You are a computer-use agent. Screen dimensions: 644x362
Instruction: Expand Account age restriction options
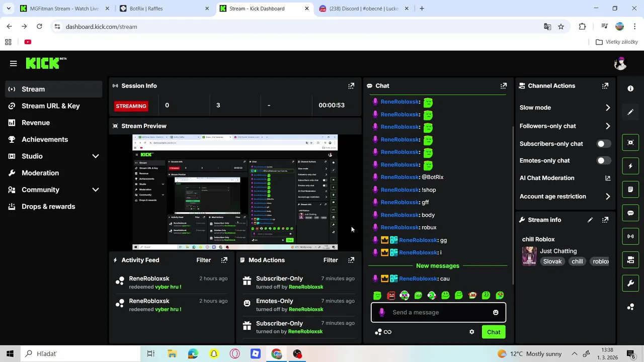(x=608, y=197)
